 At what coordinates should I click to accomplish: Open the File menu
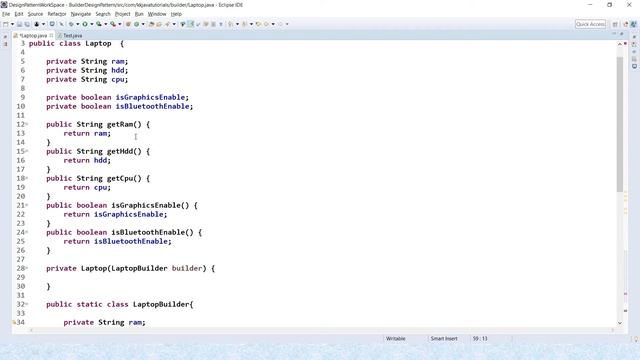click(6, 14)
